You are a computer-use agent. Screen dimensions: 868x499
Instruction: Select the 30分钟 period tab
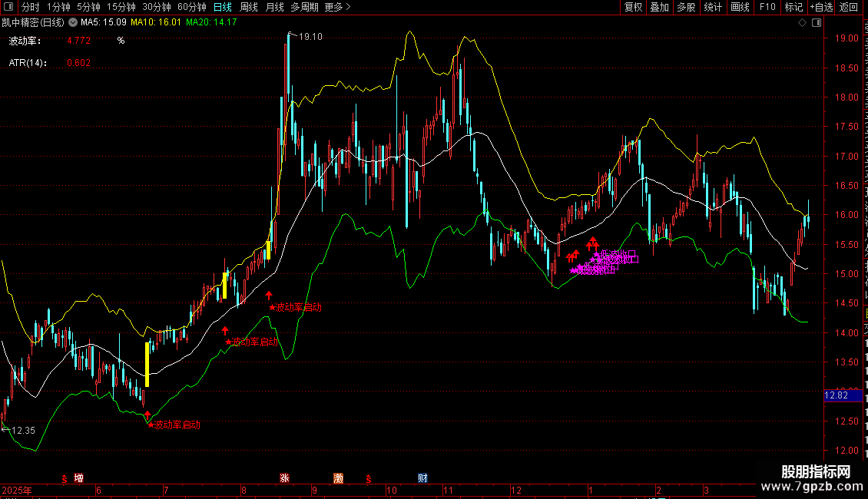[x=157, y=7]
